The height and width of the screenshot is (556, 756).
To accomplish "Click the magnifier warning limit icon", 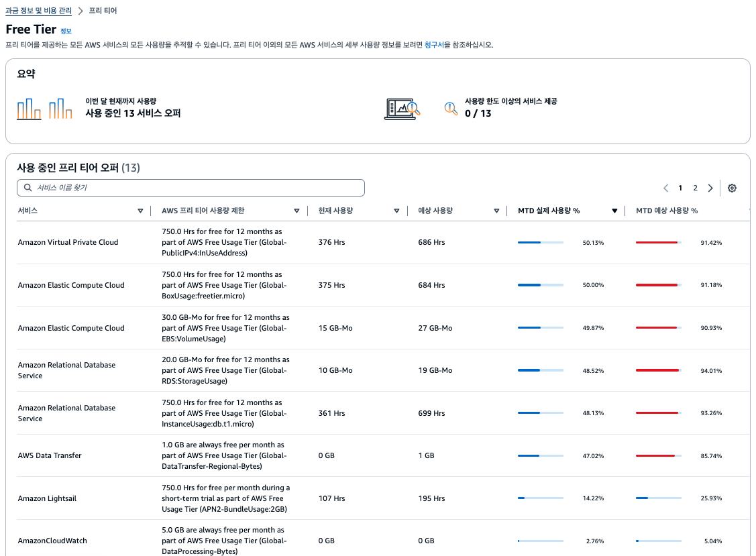I will [451, 109].
